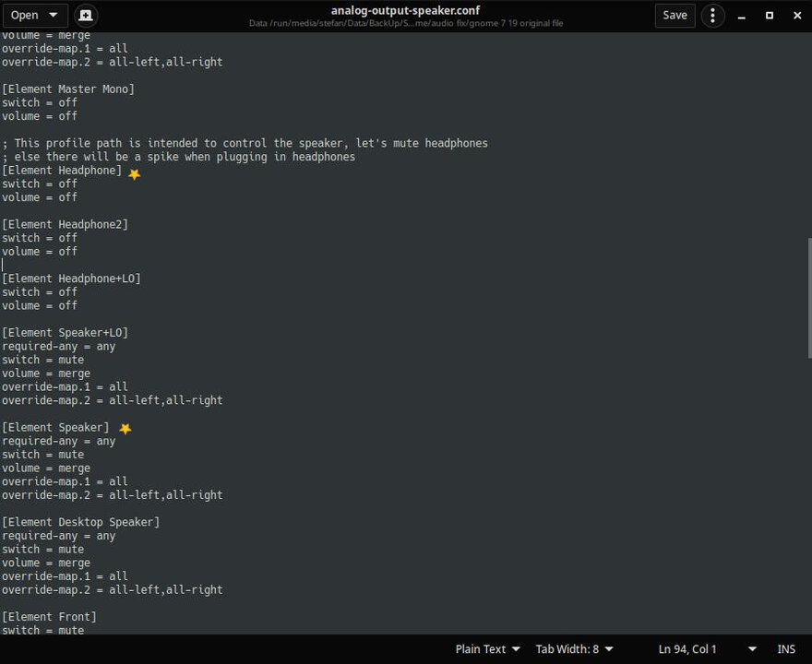The height and width of the screenshot is (664, 812).
Task: Expand the Open recent files arrow
Action: pos(54,15)
